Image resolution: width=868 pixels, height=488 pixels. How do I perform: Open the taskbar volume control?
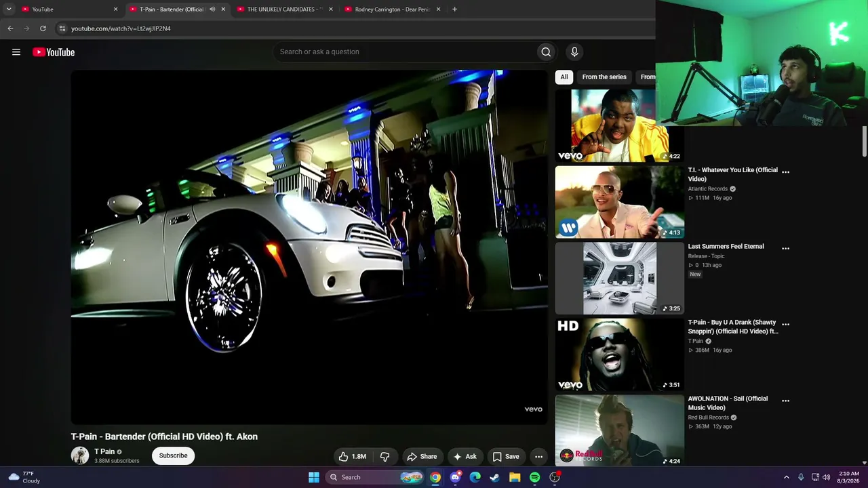826,477
